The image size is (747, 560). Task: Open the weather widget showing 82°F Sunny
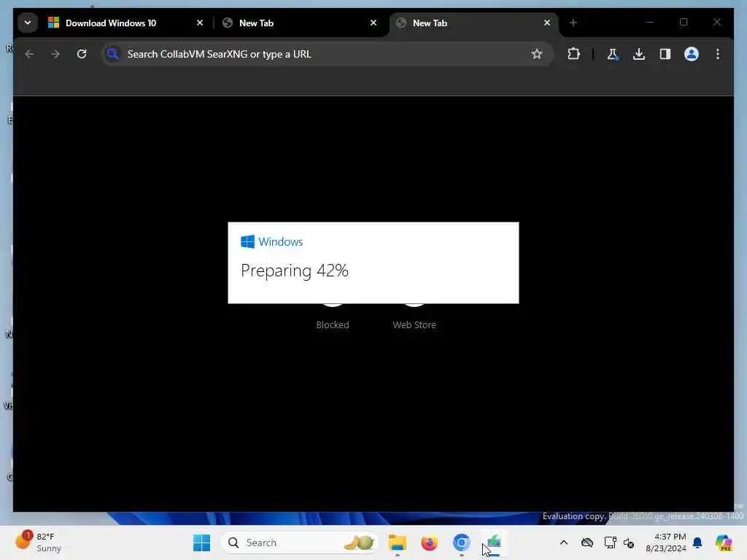point(38,542)
